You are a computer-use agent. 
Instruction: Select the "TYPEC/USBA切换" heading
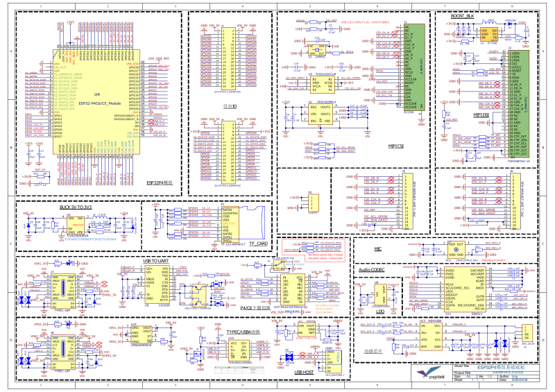(x=244, y=332)
